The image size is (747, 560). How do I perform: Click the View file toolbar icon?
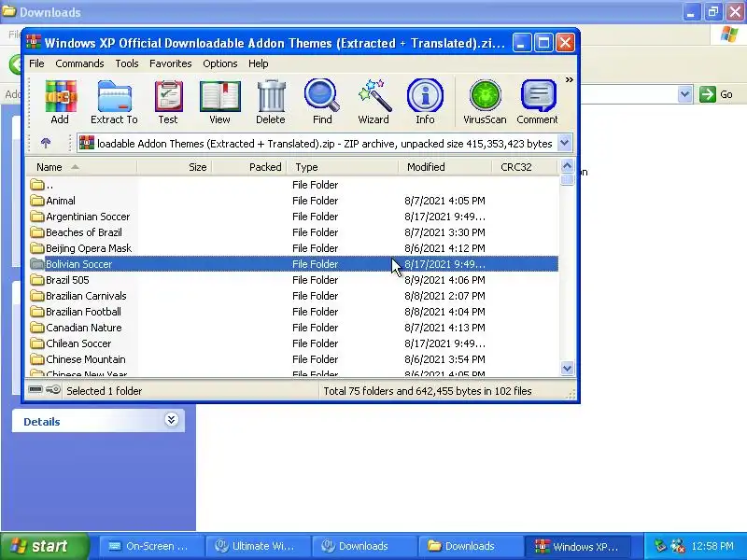tap(219, 102)
